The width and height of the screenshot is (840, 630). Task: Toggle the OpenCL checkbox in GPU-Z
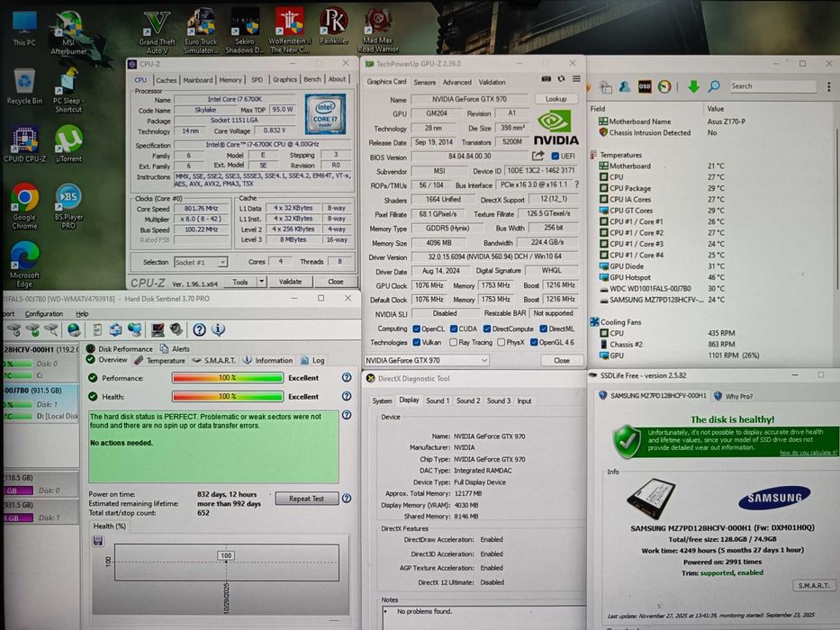[416, 328]
